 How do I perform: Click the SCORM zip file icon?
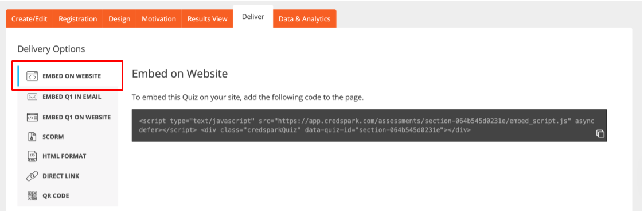32,137
